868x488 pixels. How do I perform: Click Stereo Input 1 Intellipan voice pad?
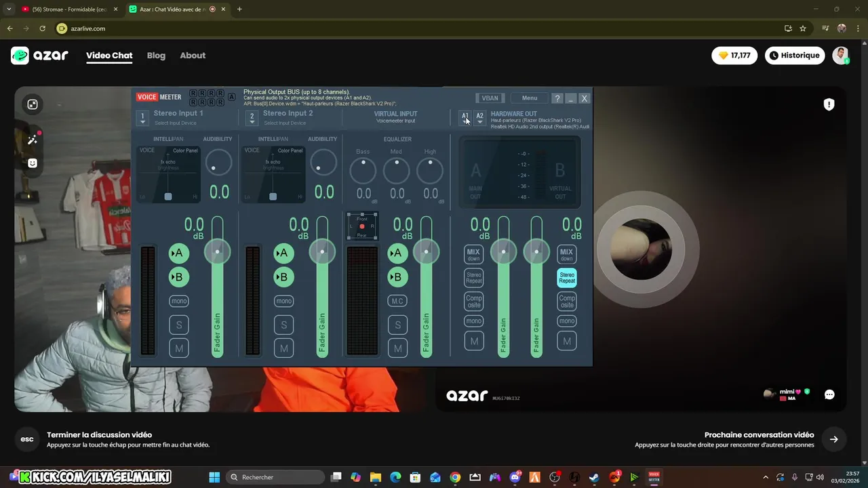[169, 174]
